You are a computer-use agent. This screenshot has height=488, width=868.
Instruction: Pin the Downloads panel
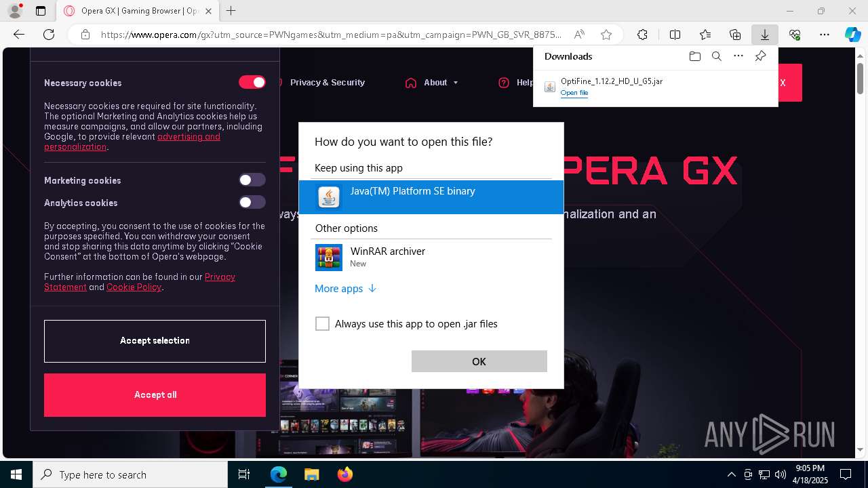[760, 56]
